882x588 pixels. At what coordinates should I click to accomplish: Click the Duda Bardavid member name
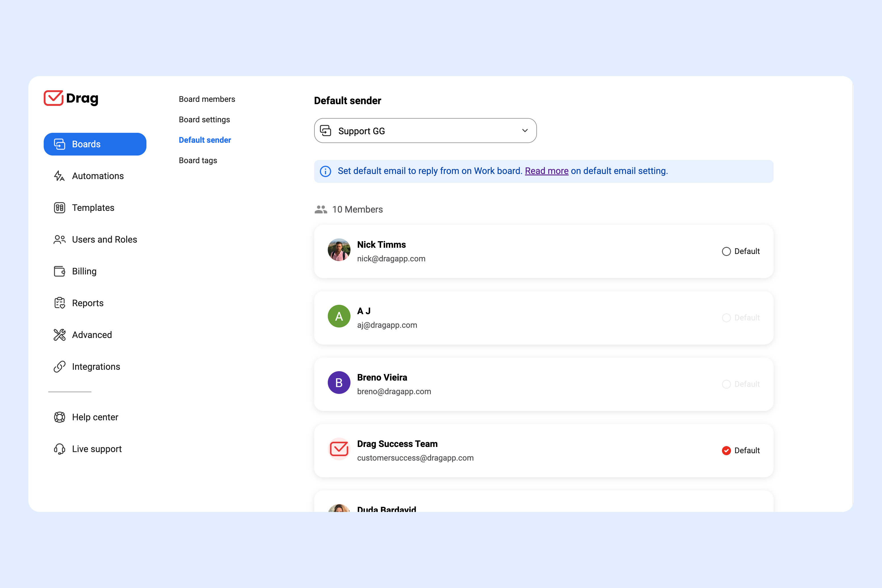pyautogui.click(x=387, y=509)
